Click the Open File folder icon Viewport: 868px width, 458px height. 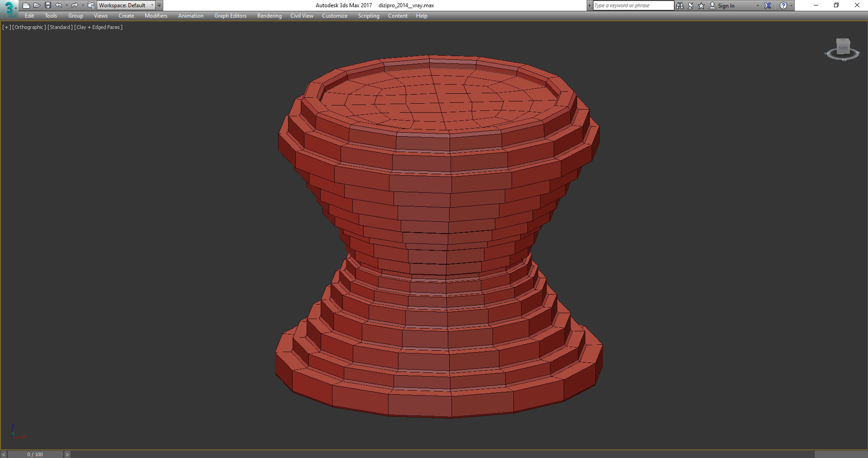[37, 5]
